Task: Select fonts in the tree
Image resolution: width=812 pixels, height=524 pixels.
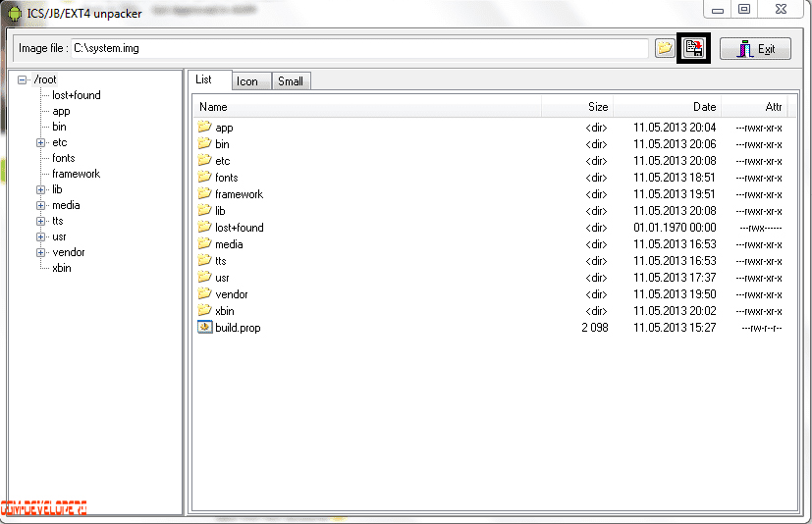Action: [x=63, y=158]
